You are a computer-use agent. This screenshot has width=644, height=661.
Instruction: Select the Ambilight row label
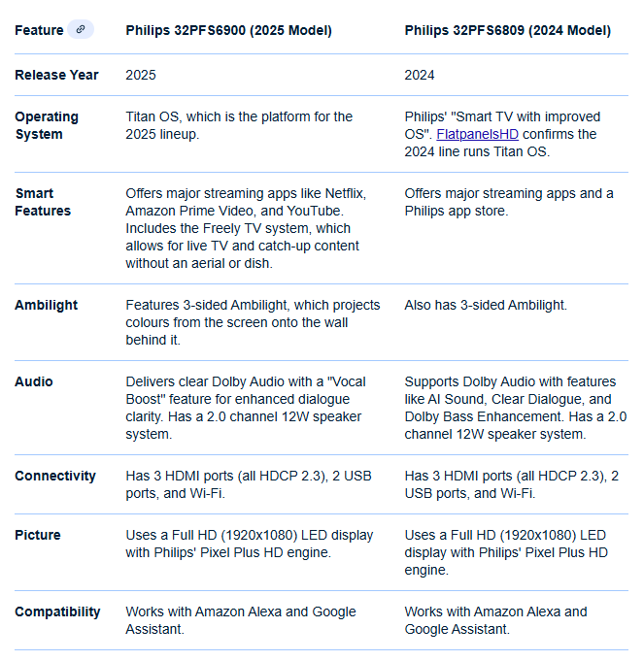click(x=46, y=305)
